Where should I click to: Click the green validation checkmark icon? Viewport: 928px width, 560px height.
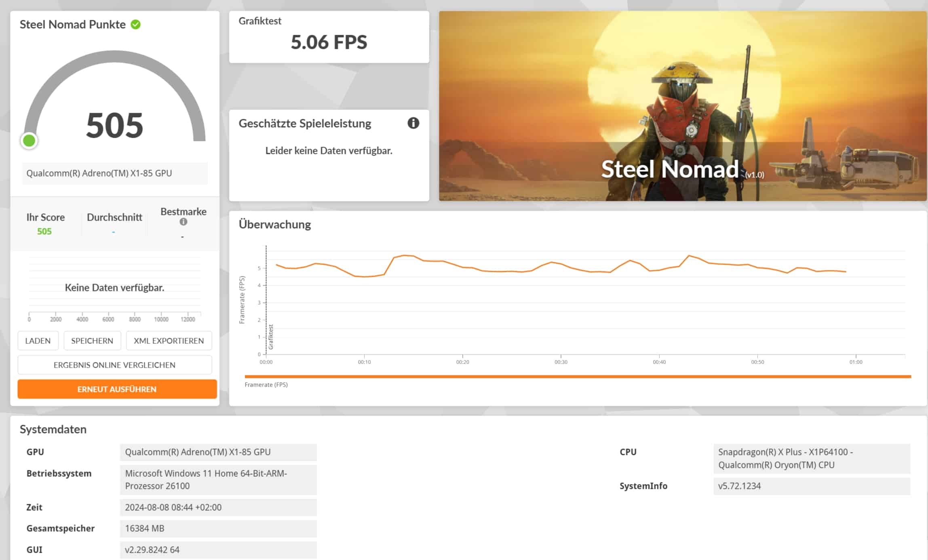pyautogui.click(x=136, y=25)
